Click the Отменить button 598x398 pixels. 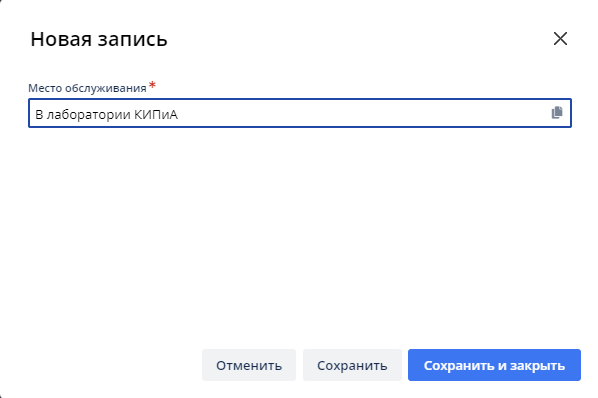click(249, 365)
